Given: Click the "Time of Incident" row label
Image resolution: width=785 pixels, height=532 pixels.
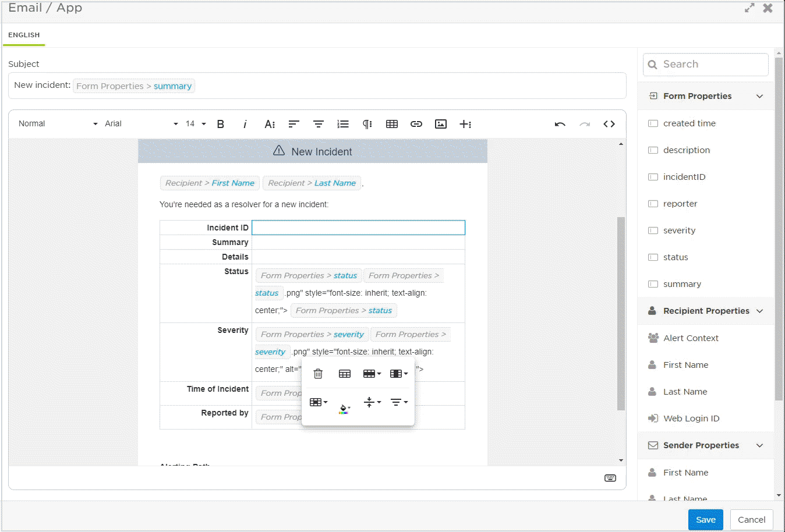Looking at the screenshot, I should pyautogui.click(x=218, y=389).
